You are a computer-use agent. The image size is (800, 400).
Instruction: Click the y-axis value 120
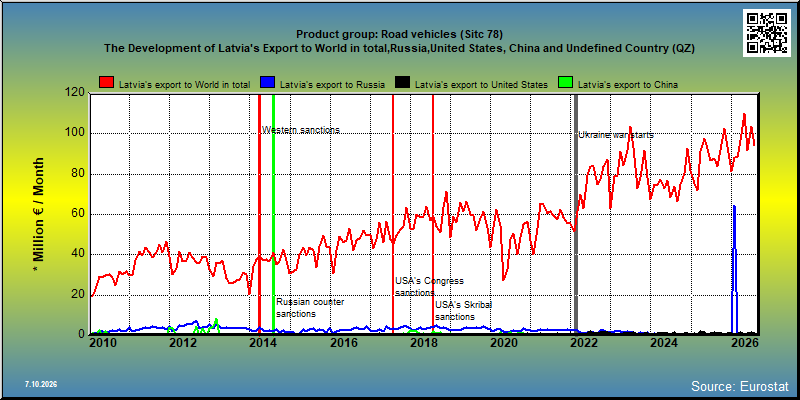pos(76,92)
